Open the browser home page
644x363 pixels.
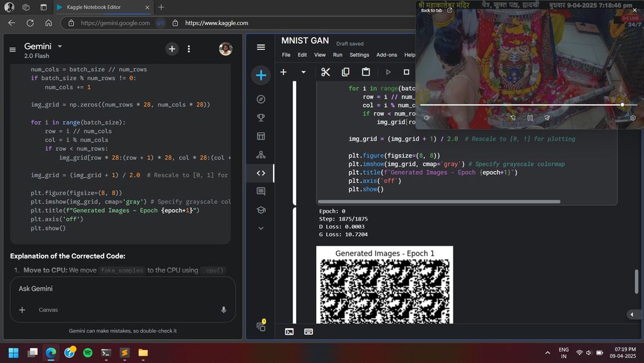point(48,23)
